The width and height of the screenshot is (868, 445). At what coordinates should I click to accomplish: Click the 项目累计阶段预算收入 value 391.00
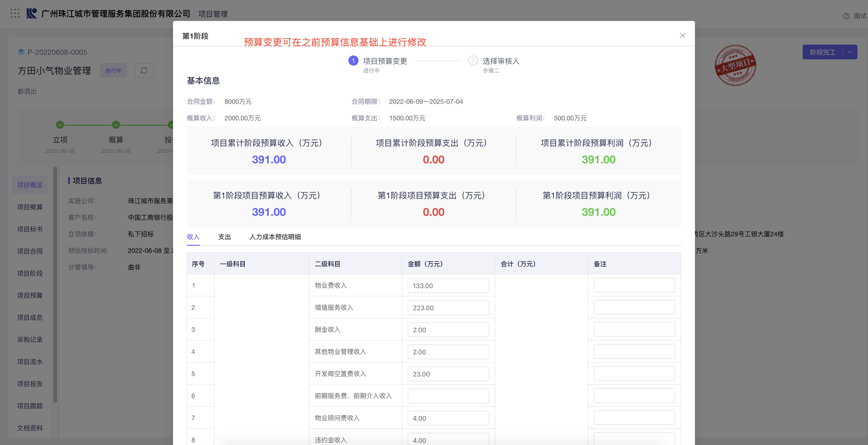[x=269, y=160]
